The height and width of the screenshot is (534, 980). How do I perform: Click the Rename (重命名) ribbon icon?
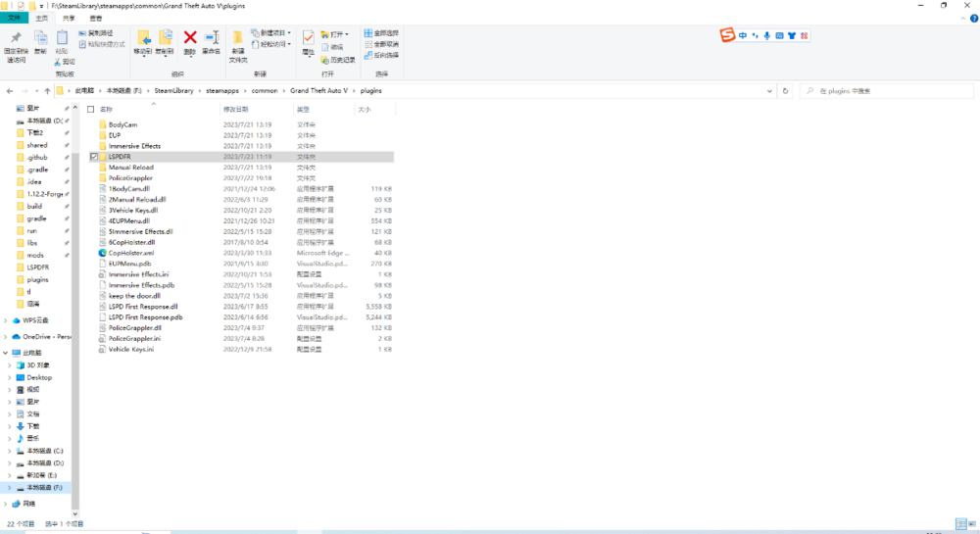pyautogui.click(x=211, y=40)
